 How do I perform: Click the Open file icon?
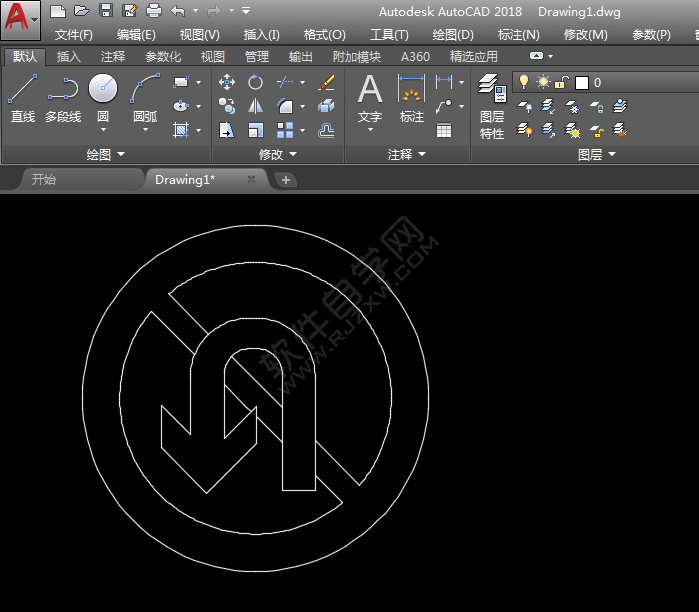82,11
